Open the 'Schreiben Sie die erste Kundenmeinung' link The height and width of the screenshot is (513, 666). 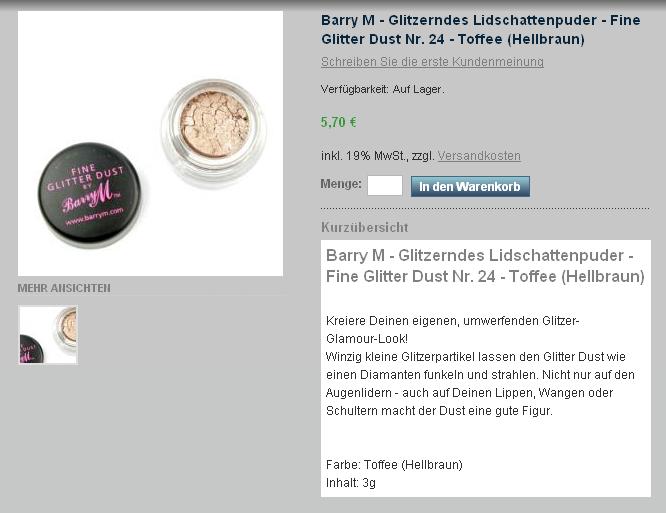[432, 62]
